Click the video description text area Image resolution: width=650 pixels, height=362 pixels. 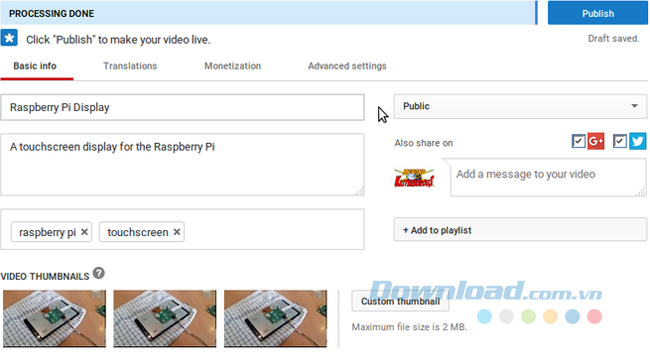[182, 165]
